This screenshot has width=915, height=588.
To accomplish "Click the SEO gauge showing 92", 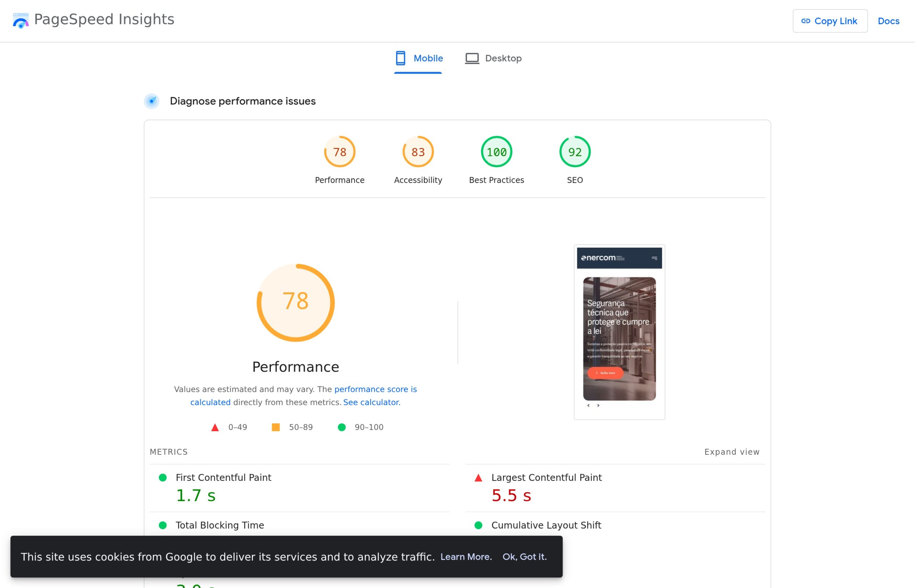I will (575, 151).
